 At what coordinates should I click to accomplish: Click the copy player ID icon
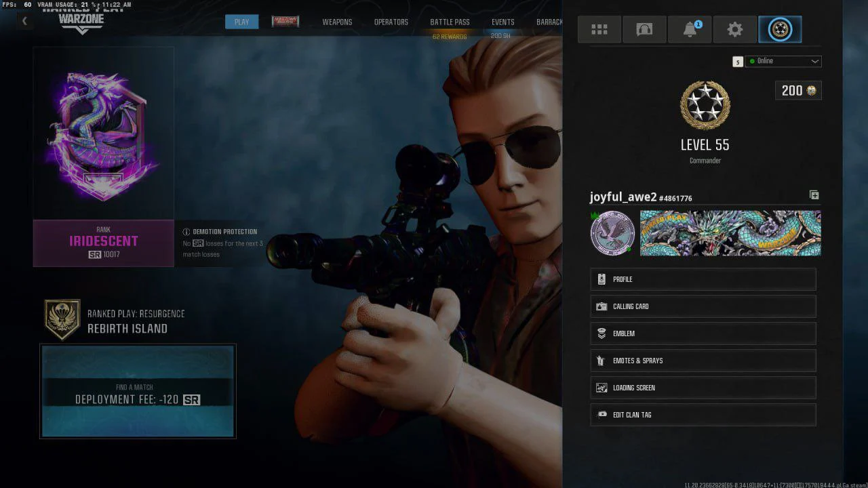click(x=814, y=195)
